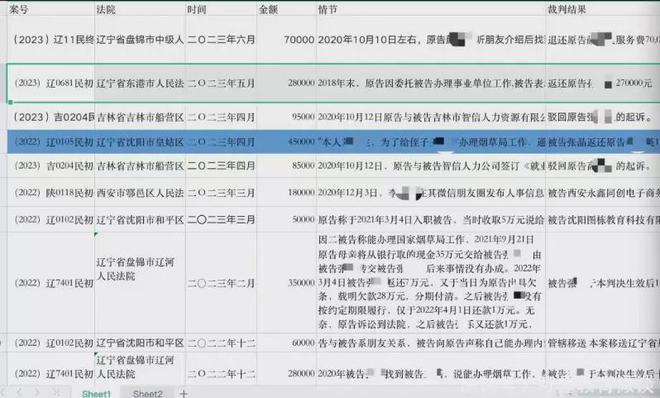This screenshot has width=660, height=398.
Task: Select multi-line plot cell starting 因二被告称
Action: (431, 283)
